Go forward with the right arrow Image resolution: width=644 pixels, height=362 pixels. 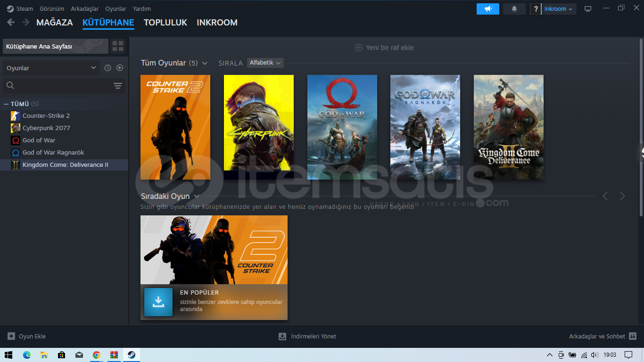[25, 22]
